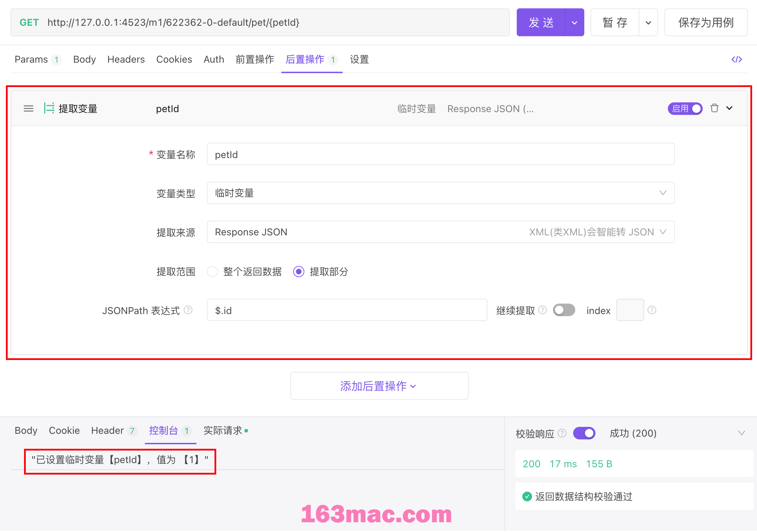
Task: Toggle the 启用 switch off
Action: pyautogui.click(x=685, y=109)
